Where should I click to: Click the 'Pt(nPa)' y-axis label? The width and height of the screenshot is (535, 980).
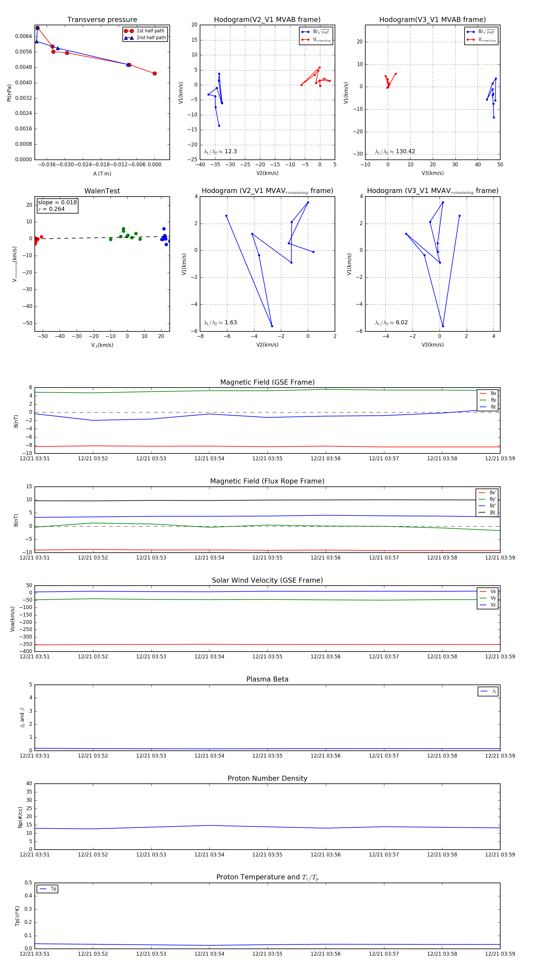pyautogui.click(x=9, y=92)
